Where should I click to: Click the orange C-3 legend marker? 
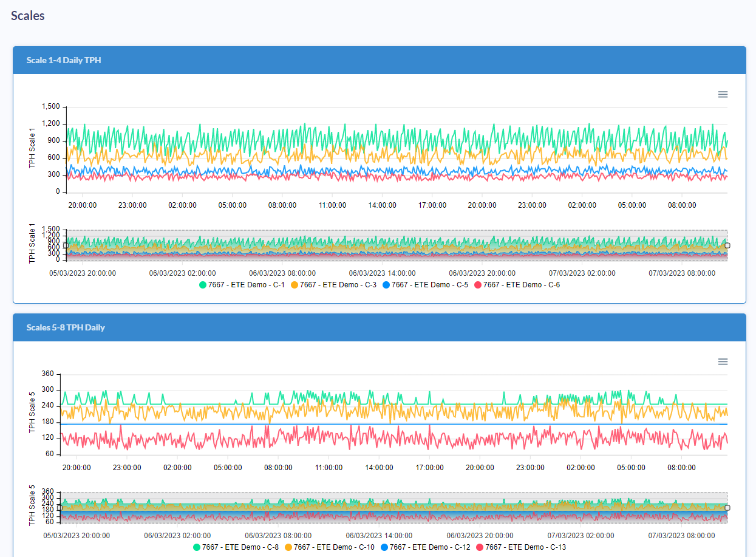295,285
